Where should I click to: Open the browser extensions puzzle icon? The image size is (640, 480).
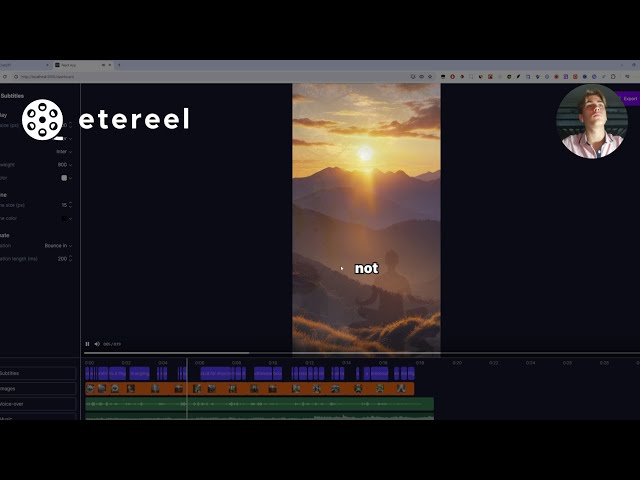[x=613, y=76]
